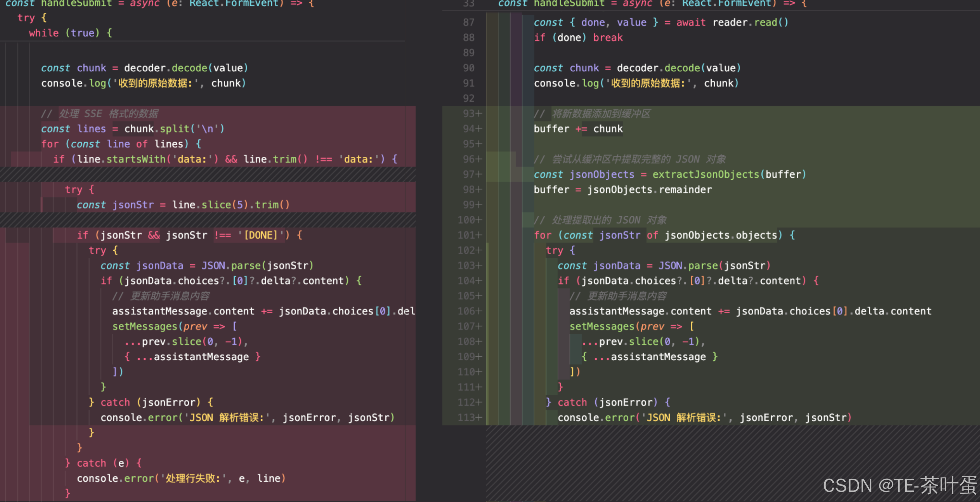The height and width of the screenshot is (502, 980).
Task: Click handleSubmit in the right sticky header
Action: pos(569,3)
